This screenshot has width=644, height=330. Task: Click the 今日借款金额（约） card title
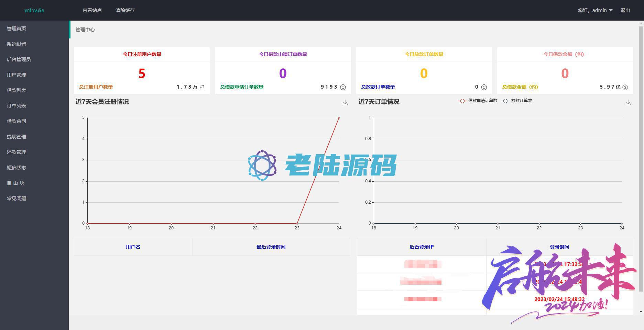point(564,54)
